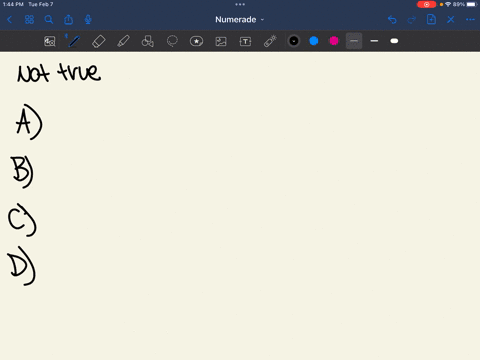Open the multitasking three-dot control

coord(240,4)
